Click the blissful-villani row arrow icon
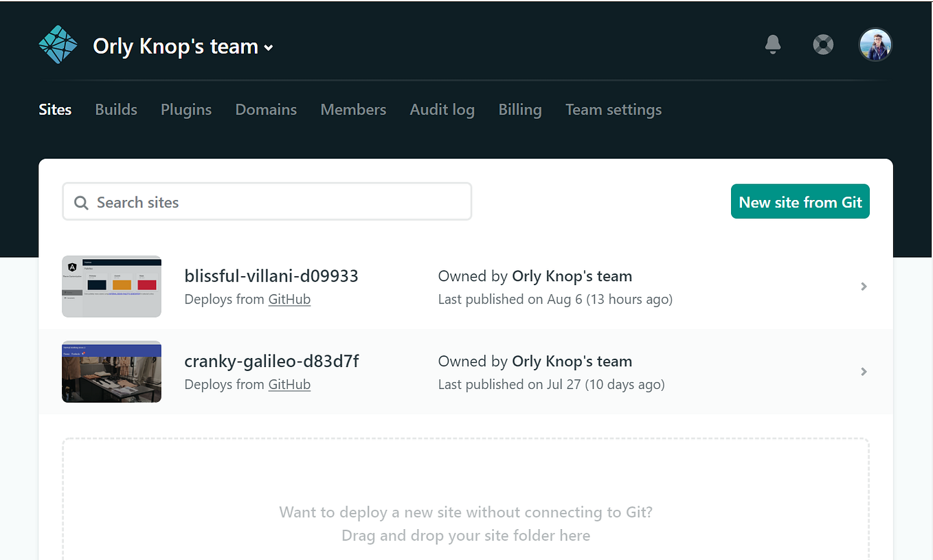This screenshot has height=560, width=933. pos(864,287)
